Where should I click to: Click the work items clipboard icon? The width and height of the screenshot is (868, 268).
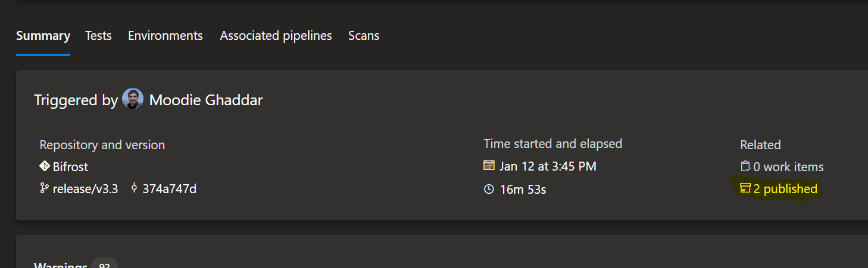pos(745,167)
